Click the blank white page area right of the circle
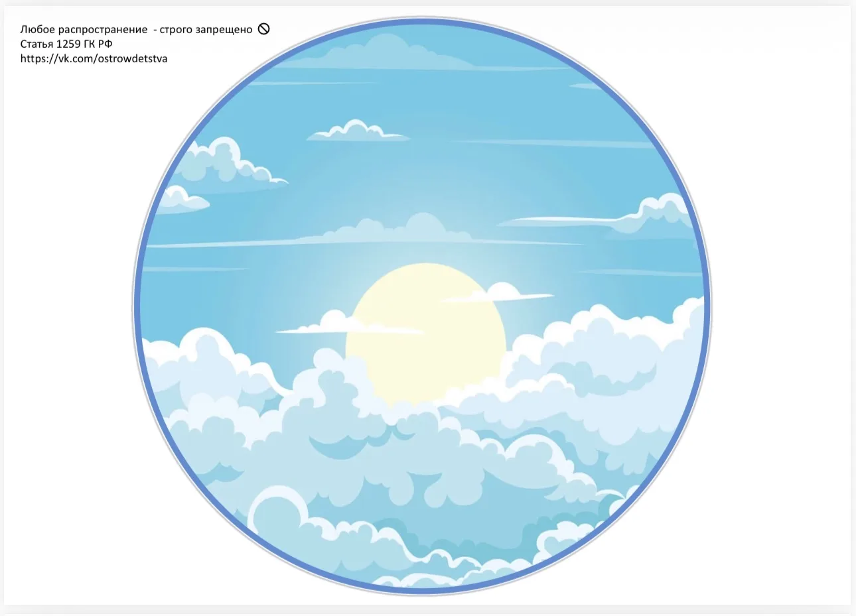This screenshot has width=856, height=616. point(780,305)
